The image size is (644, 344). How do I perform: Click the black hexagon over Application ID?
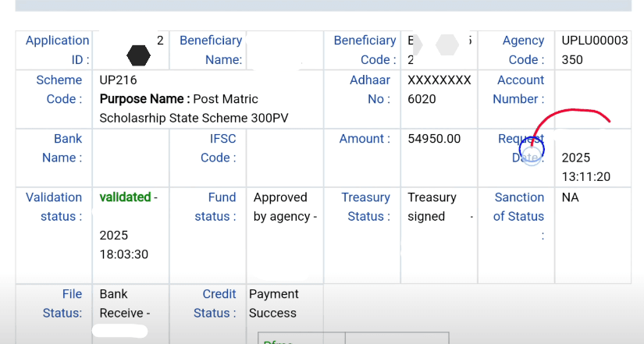pos(138,55)
